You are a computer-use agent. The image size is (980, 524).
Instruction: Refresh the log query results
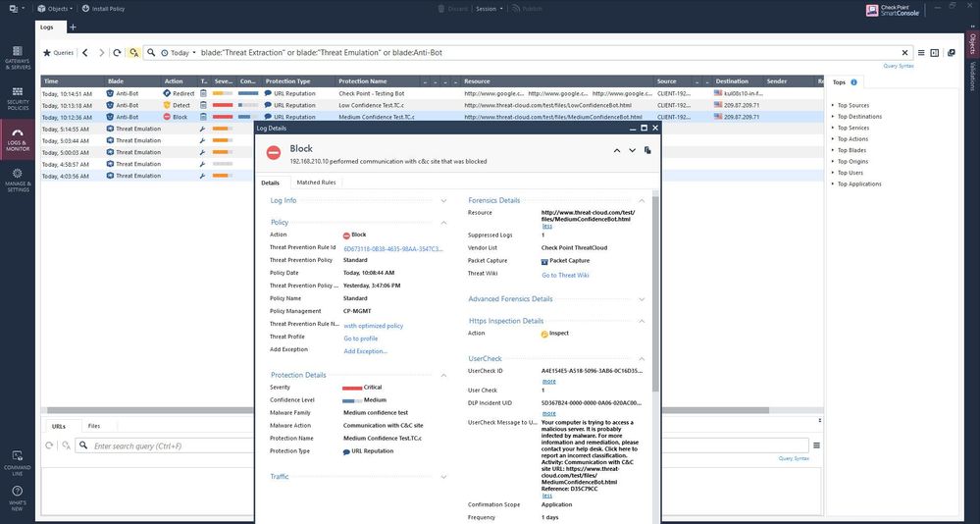click(x=117, y=53)
